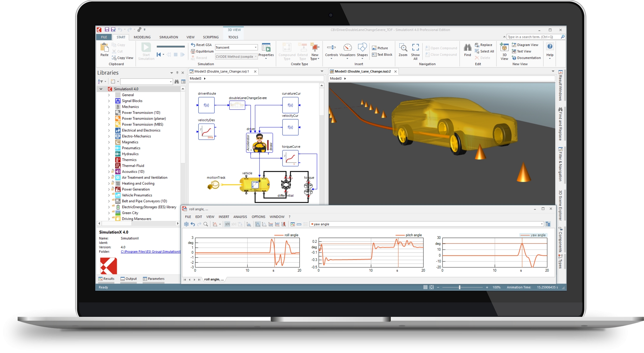Image resolution: width=644 pixels, height=353 pixels.
Task: Open the ANALYSIS menu in result window
Action: (240, 217)
